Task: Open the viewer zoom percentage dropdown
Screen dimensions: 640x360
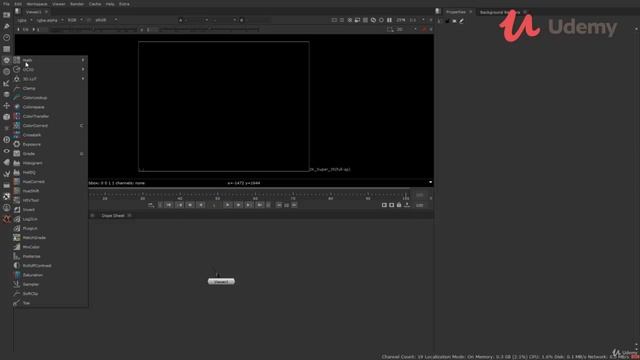Action: [x=401, y=20]
